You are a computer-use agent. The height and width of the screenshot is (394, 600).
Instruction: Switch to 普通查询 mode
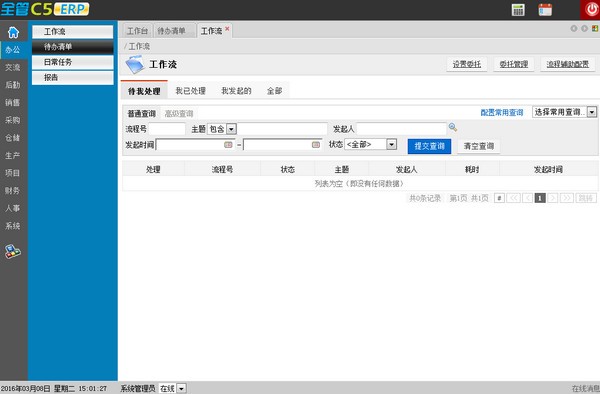[142, 114]
